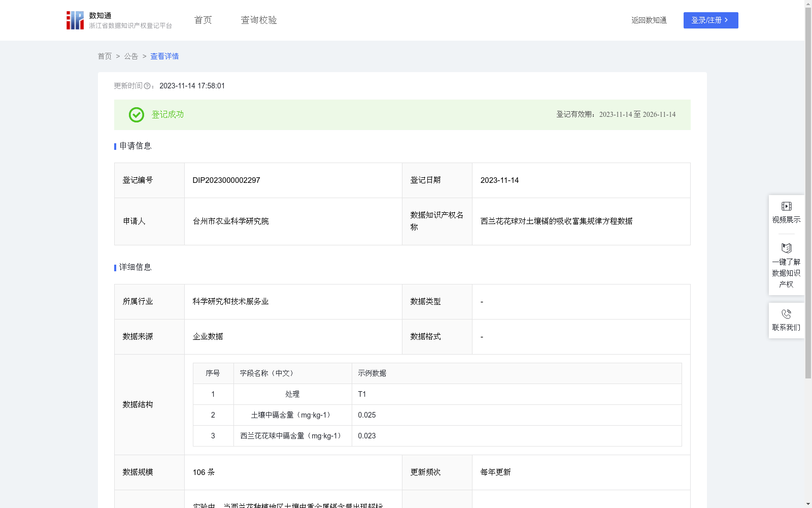Click sample value 0.023
The height and width of the screenshot is (508, 812).
367,436
